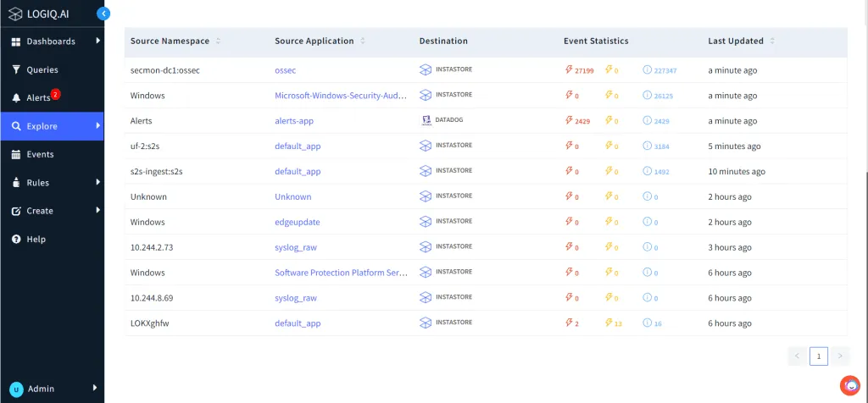This screenshot has width=868, height=403.
Task: Sort table by Source Application column
Action: click(x=363, y=41)
